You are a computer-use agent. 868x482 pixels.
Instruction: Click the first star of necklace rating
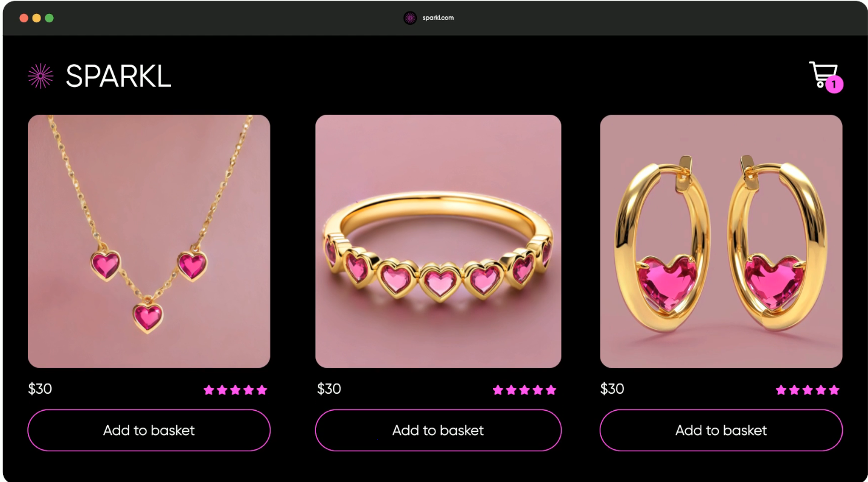(x=209, y=390)
